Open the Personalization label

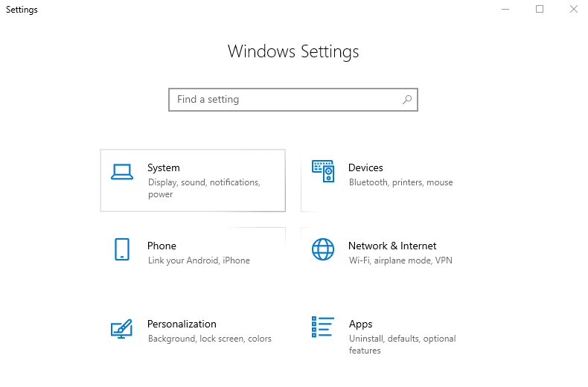[182, 324]
